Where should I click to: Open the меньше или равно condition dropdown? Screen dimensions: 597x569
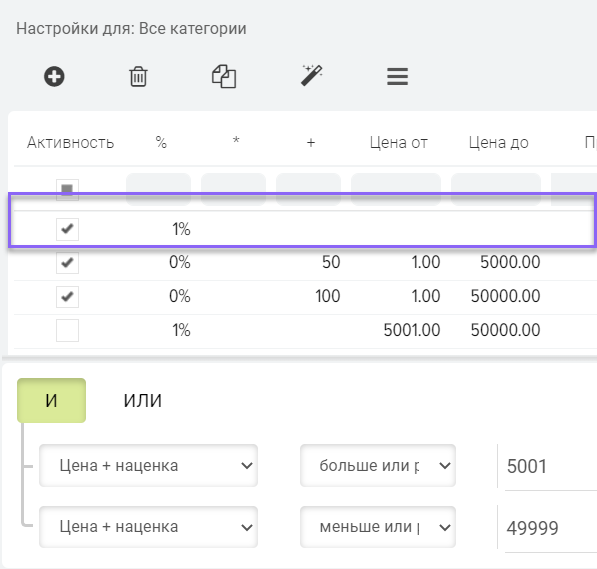pyautogui.click(x=378, y=527)
